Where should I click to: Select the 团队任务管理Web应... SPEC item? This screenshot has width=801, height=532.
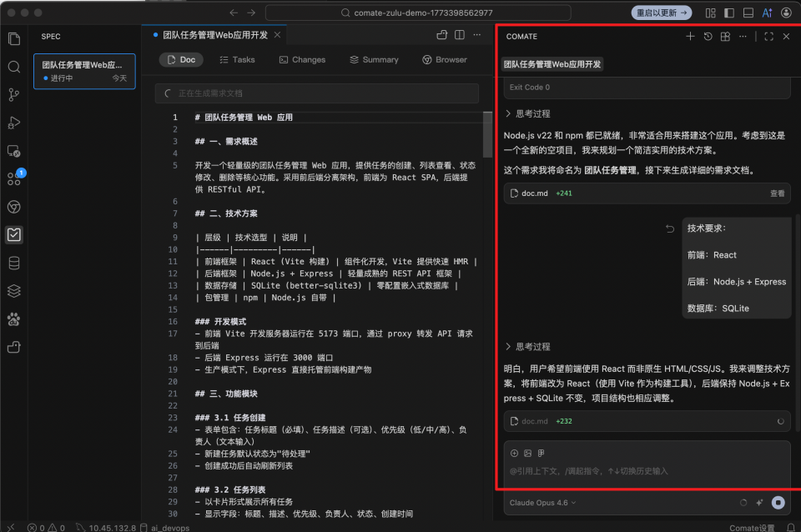pos(85,72)
